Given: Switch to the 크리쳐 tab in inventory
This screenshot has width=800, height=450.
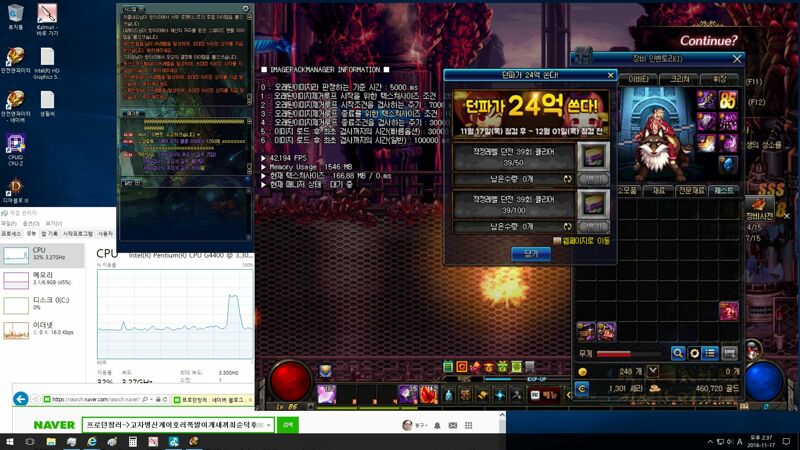Looking at the screenshot, I should click(x=680, y=79).
